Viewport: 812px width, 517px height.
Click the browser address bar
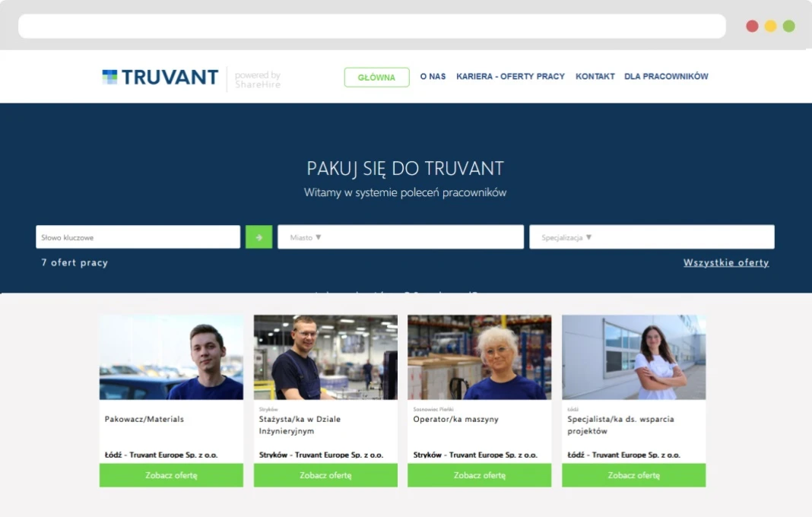(372, 26)
